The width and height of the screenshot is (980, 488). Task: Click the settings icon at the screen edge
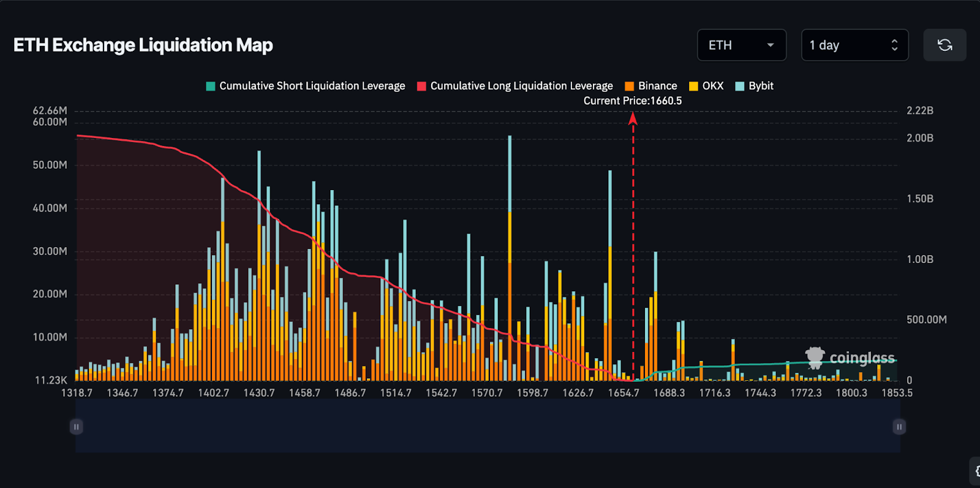tap(976, 471)
